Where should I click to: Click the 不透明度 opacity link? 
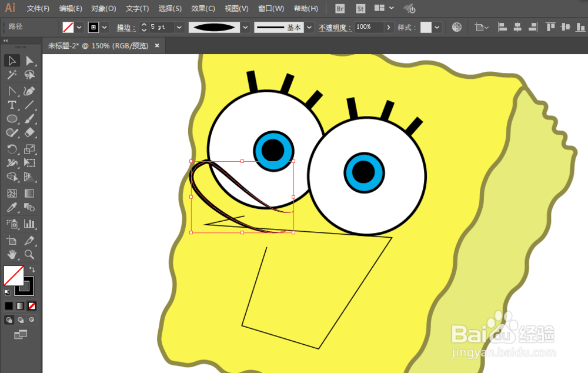tap(335, 28)
